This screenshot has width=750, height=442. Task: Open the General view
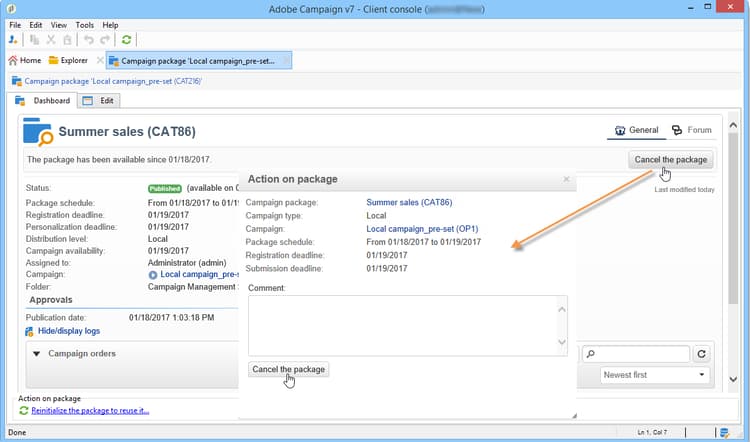coord(636,130)
